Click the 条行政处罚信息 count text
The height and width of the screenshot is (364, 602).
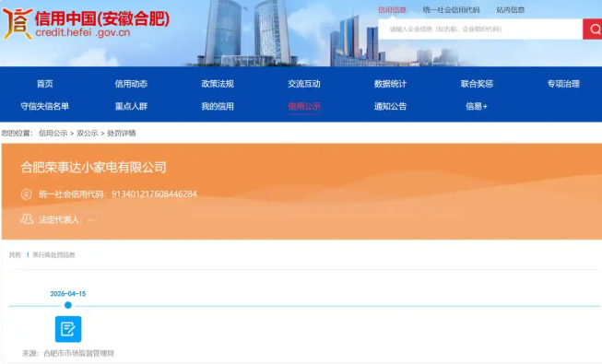53,255
